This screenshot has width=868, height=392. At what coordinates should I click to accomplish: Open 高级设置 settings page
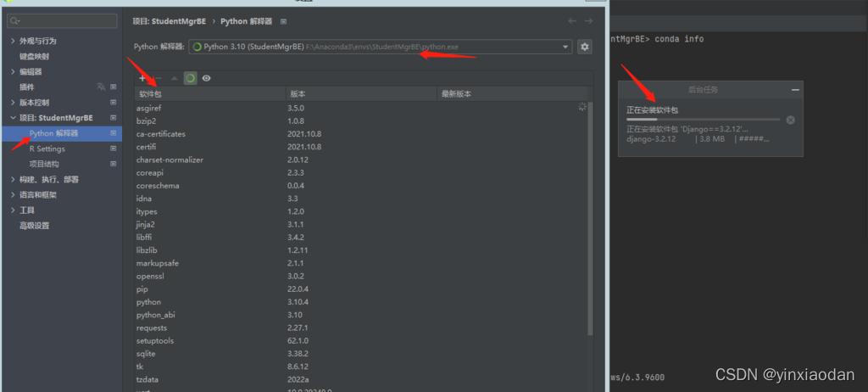point(34,226)
